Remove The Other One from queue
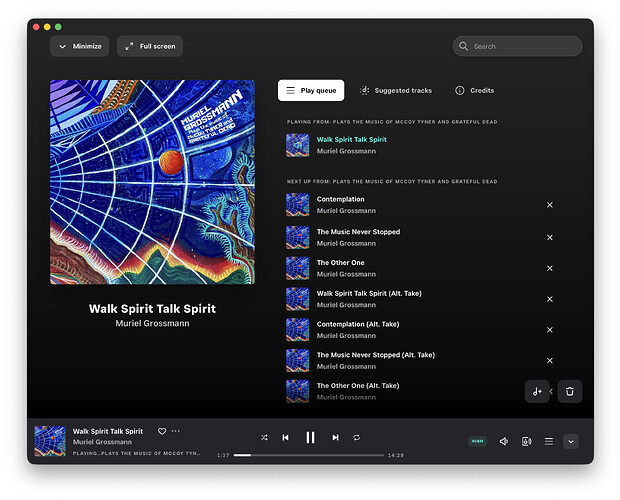Screen dimensions: 620x500 (x=550, y=268)
